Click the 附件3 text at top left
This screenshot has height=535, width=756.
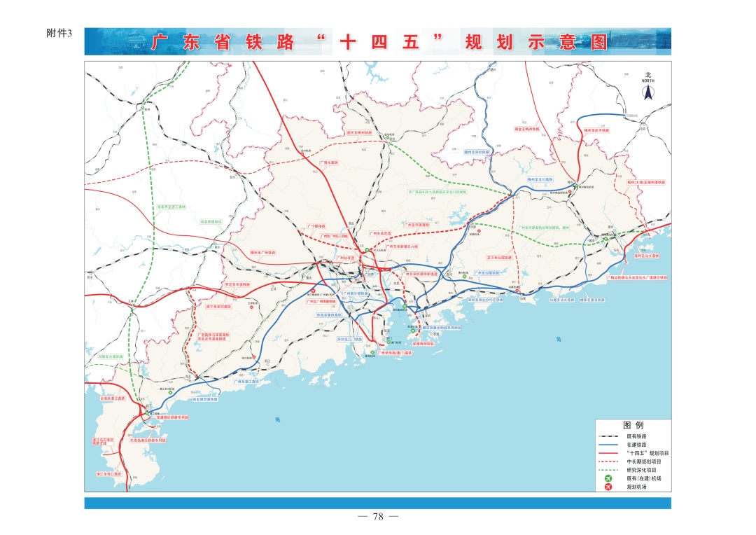(x=58, y=34)
